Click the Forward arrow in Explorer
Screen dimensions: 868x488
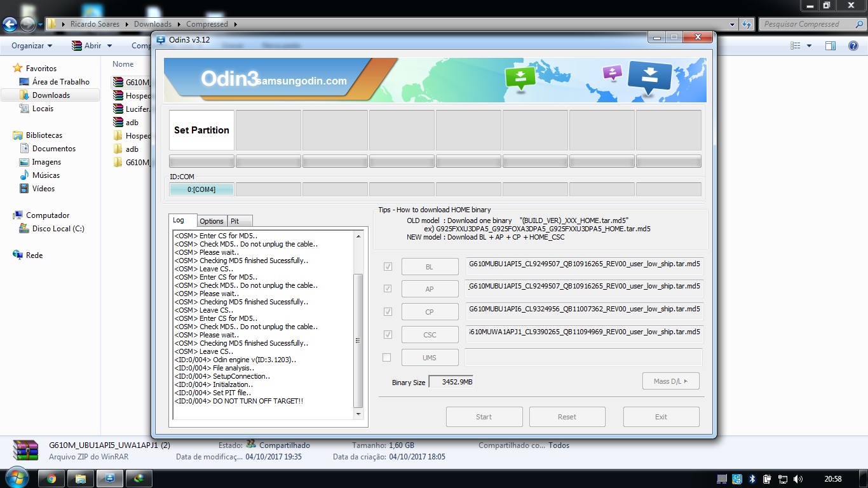[x=28, y=25]
